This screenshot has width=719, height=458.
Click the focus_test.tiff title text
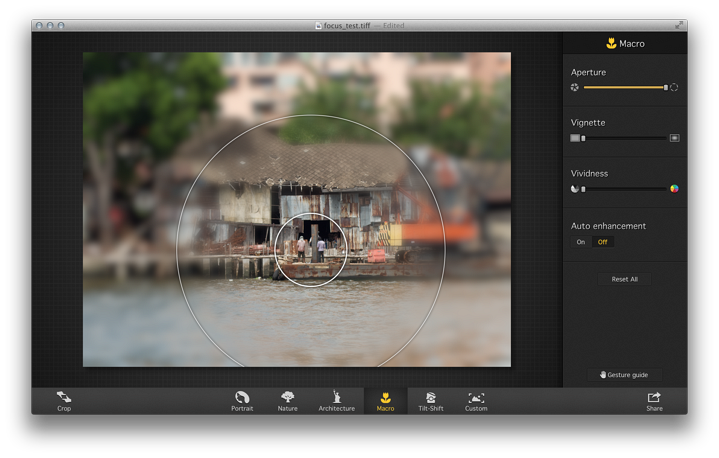347,26
